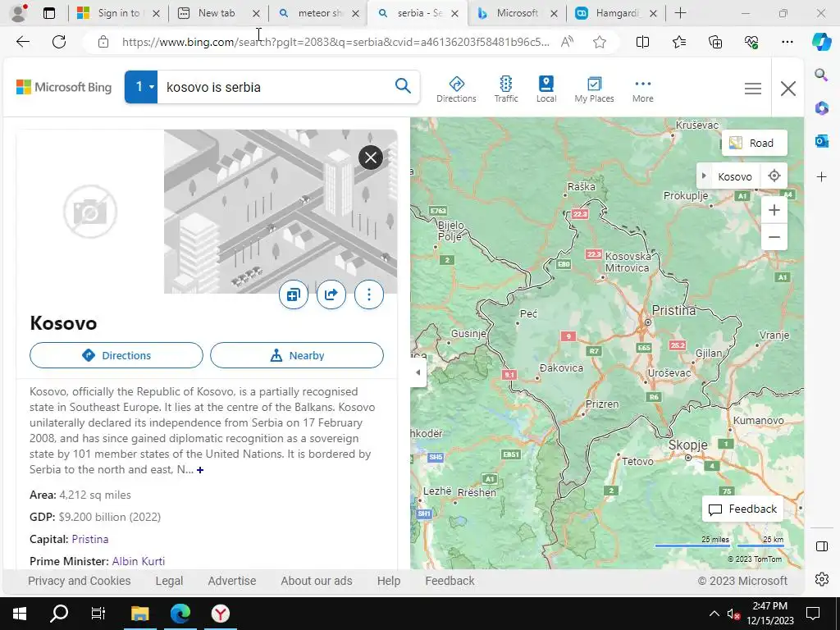Go back to previous page

[23, 42]
